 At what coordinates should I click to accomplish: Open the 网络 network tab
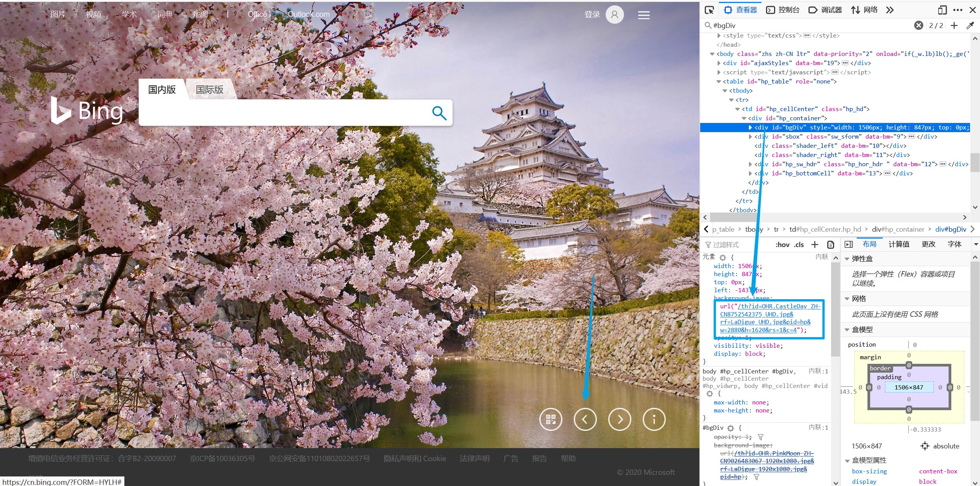(864, 10)
